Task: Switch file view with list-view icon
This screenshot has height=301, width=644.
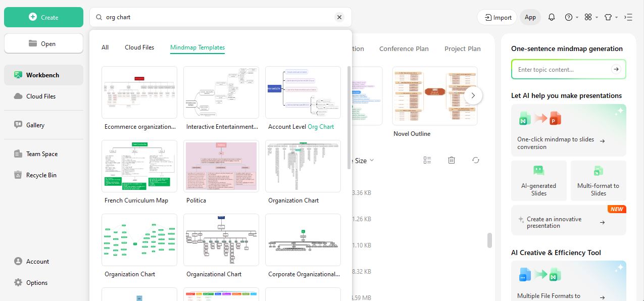Action: pyautogui.click(x=427, y=160)
